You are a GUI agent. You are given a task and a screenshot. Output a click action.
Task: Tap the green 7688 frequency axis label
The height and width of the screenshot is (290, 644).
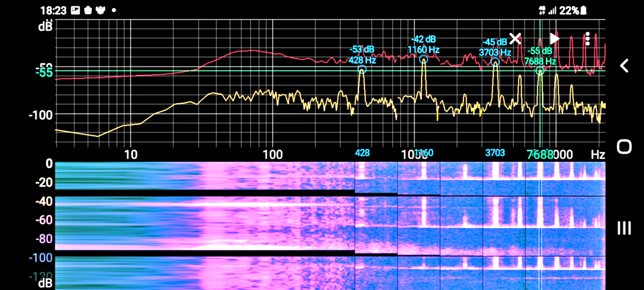click(x=540, y=155)
